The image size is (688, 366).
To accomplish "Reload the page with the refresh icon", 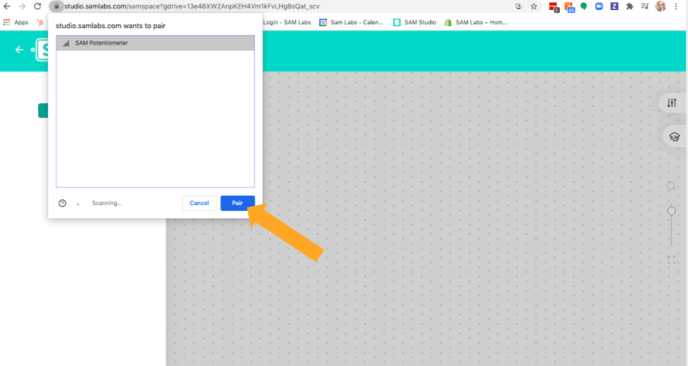I will tap(38, 6).
